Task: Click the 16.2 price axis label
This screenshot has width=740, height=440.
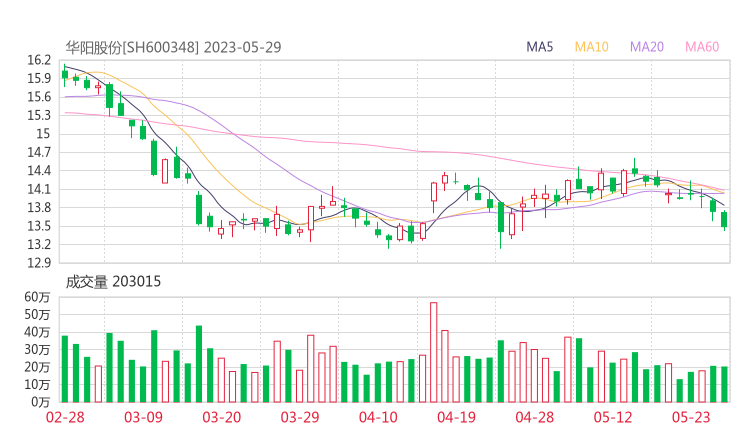Action: coord(39,60)
